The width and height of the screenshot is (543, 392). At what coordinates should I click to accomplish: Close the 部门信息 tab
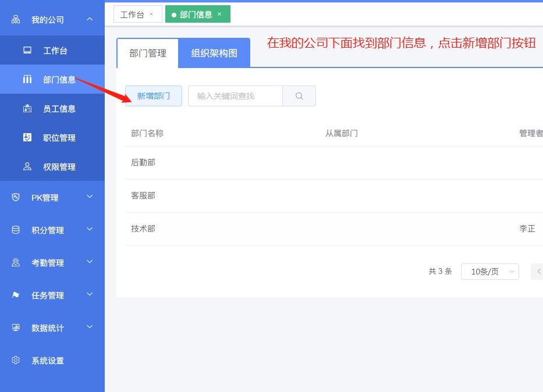coord(219,14)
